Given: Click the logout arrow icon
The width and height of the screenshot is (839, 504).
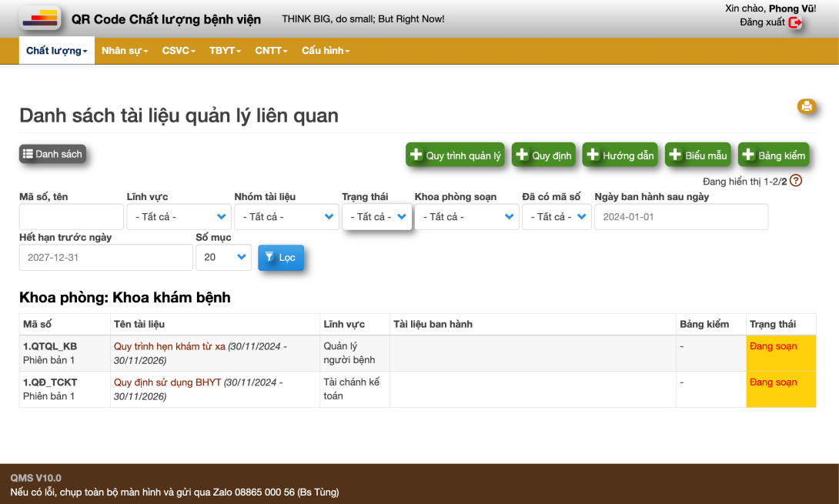Looking at the screenshot, I should pyautogui.click(x=795, y=22).
